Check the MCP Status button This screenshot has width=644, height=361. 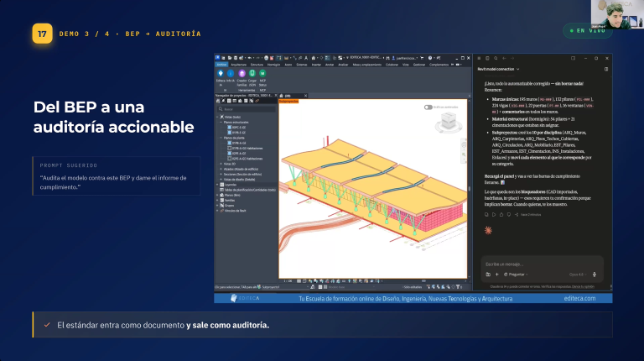[262, 76]
